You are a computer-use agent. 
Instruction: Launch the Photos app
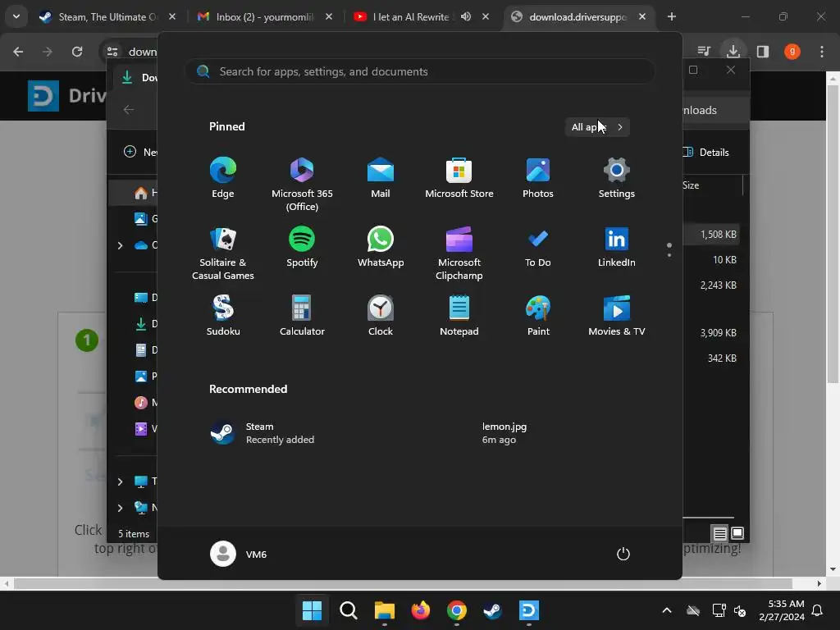[x=538, y=178]
